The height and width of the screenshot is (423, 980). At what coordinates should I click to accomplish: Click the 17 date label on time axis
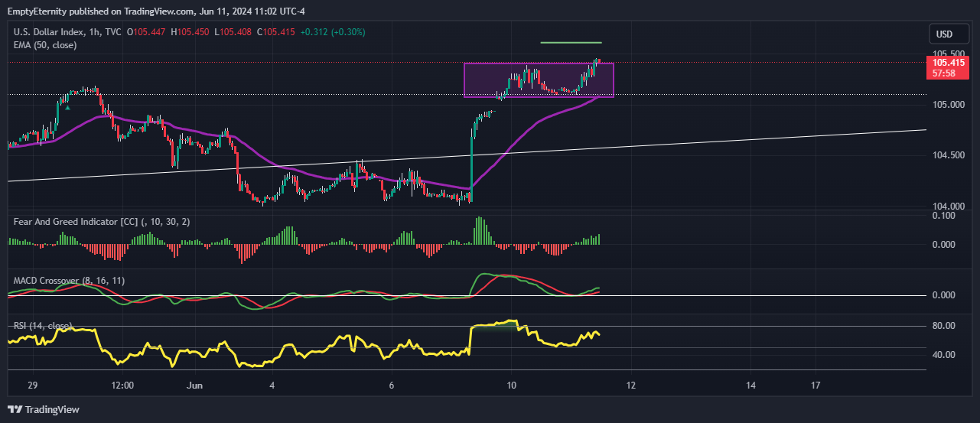(x=816, y=385)
